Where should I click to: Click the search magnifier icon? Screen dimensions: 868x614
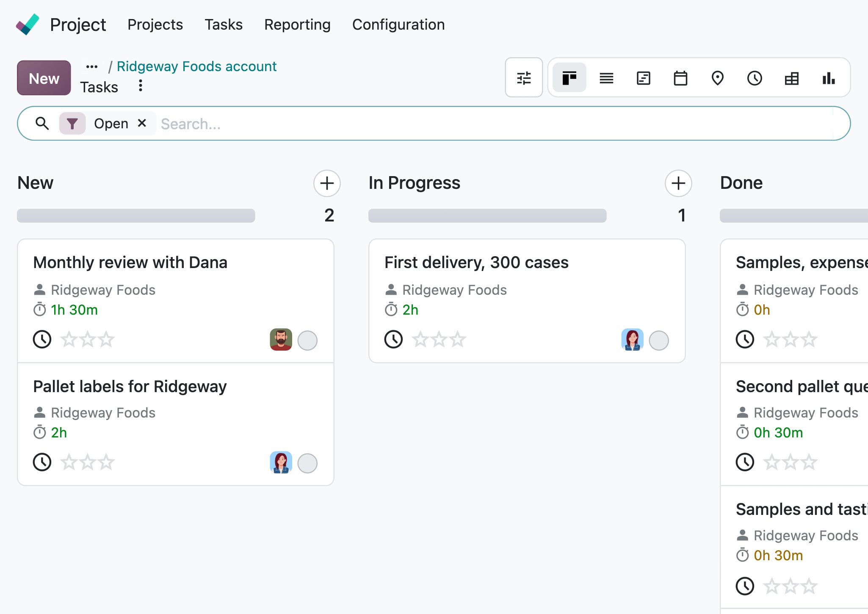42,123
